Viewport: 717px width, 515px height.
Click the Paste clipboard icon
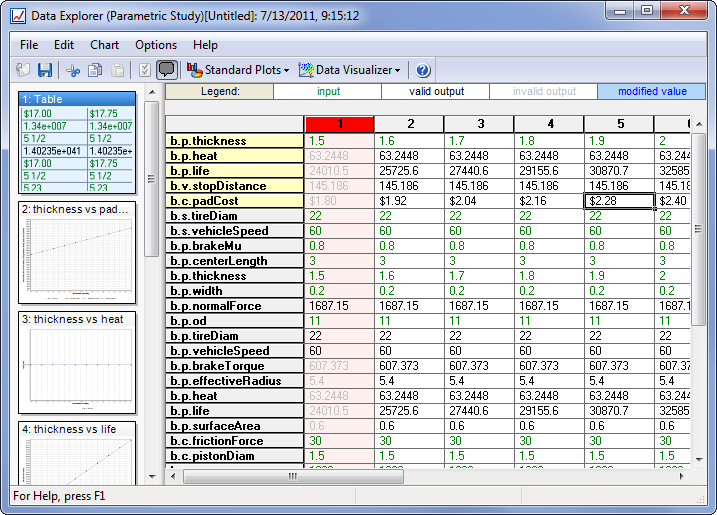(118, 70)
